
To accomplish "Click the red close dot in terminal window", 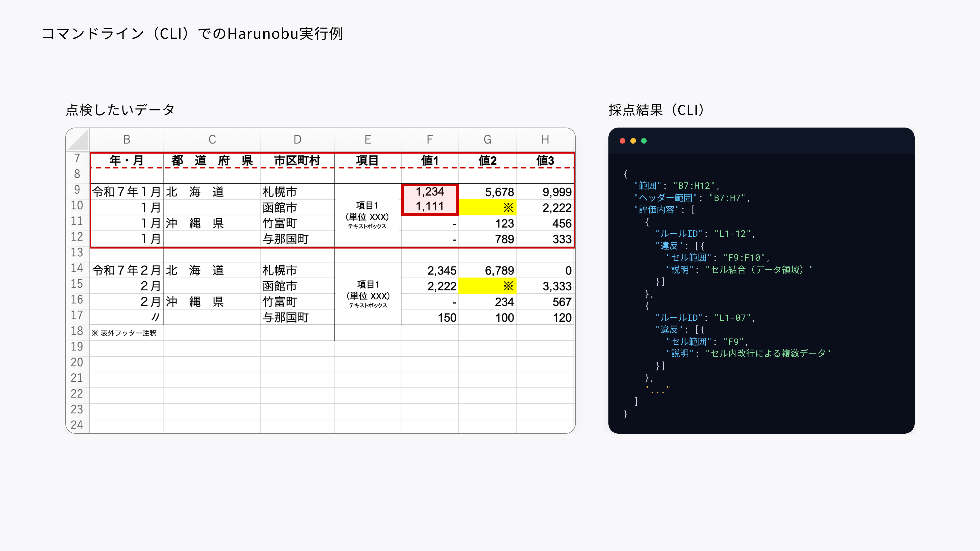I will [622, 141].
